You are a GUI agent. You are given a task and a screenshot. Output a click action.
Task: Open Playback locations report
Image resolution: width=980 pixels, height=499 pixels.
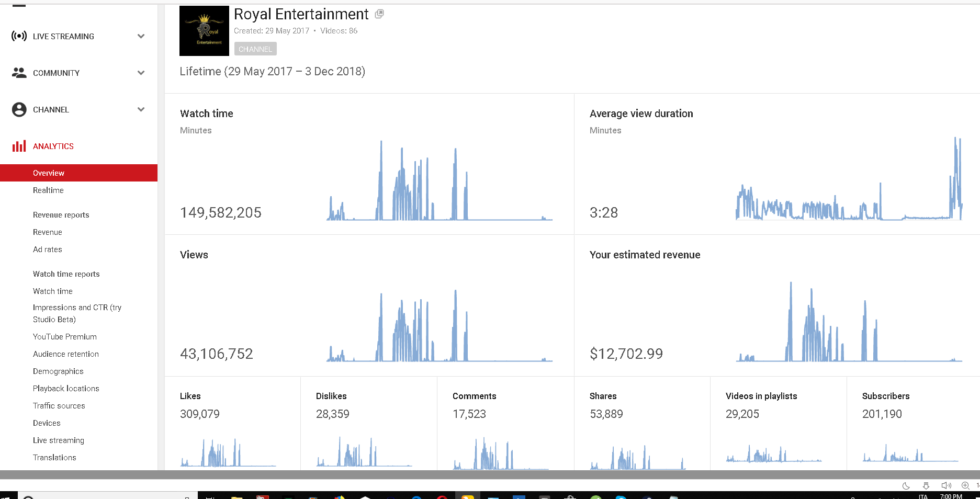66,389
